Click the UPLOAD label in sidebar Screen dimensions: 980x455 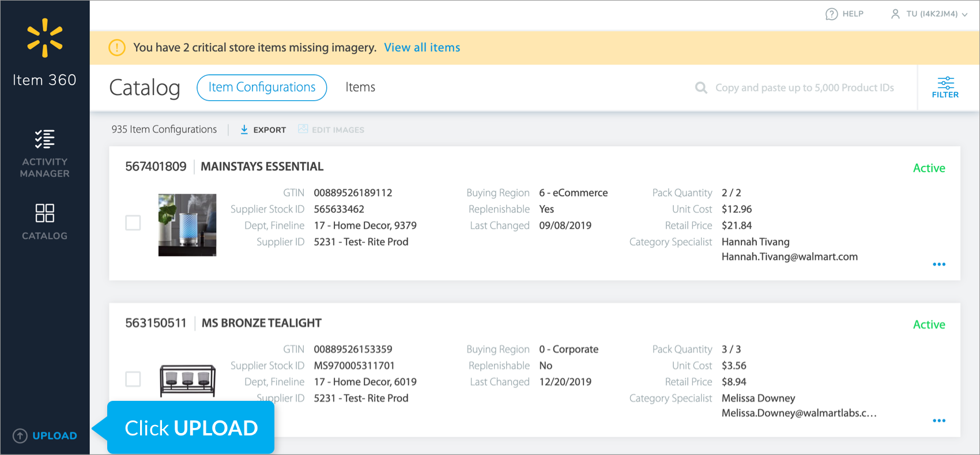[x=55, y=436]
